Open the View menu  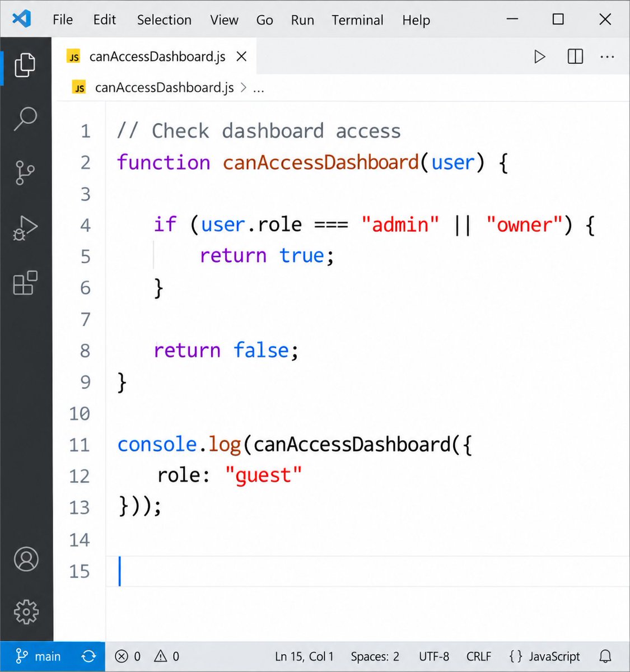tap(224, 20)
